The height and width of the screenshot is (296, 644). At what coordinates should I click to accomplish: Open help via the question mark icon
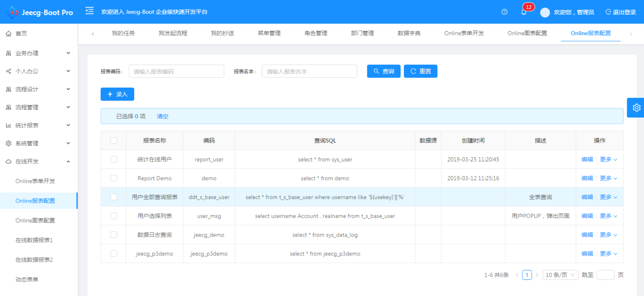504,12
